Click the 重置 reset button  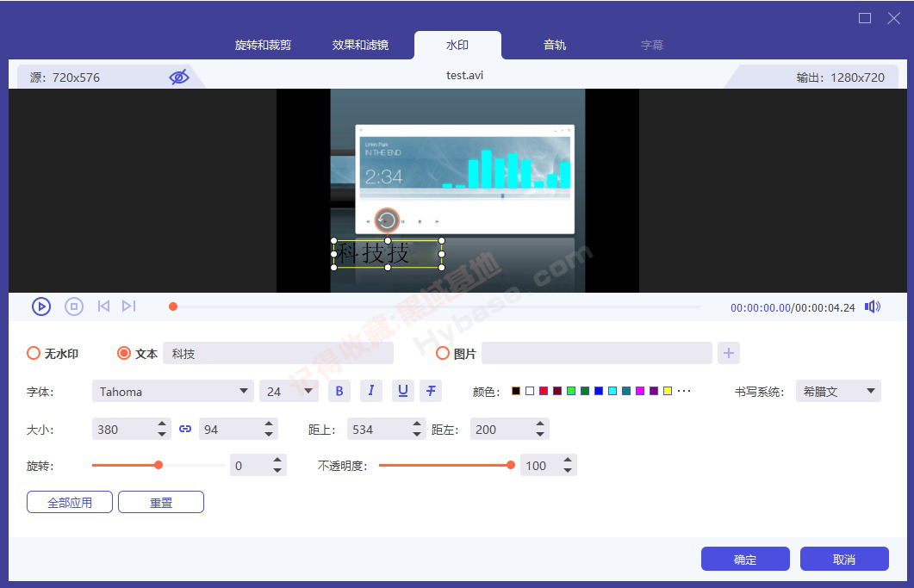pos(161,502)
